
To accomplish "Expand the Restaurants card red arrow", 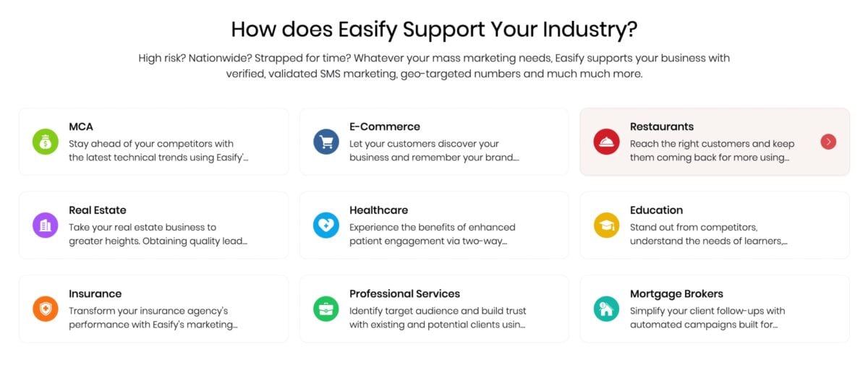I will [x=828, y=142].
